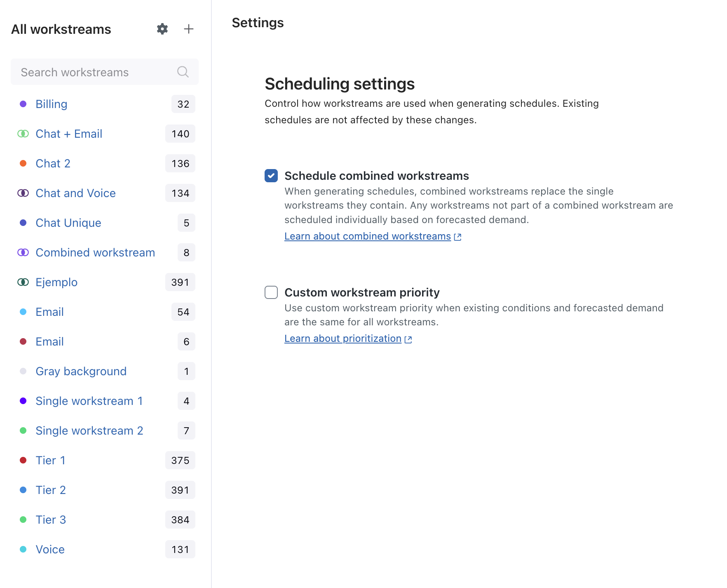Click the plus icon to add workstream

[x=188, y=29]
